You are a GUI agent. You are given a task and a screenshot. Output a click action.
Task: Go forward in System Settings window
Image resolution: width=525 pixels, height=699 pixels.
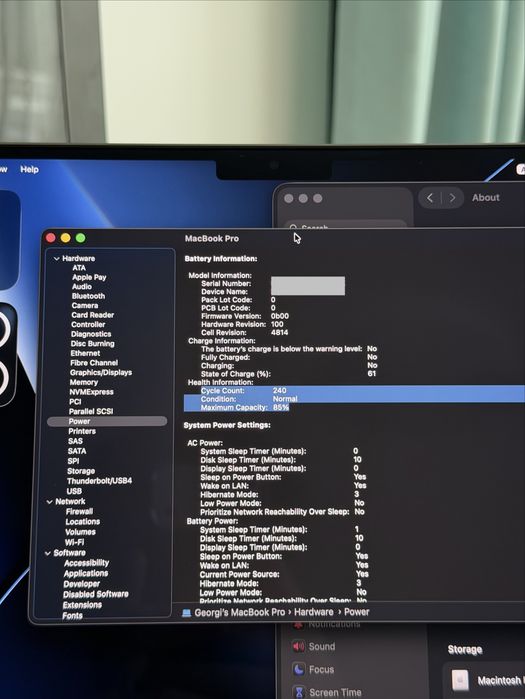(452, 198)
